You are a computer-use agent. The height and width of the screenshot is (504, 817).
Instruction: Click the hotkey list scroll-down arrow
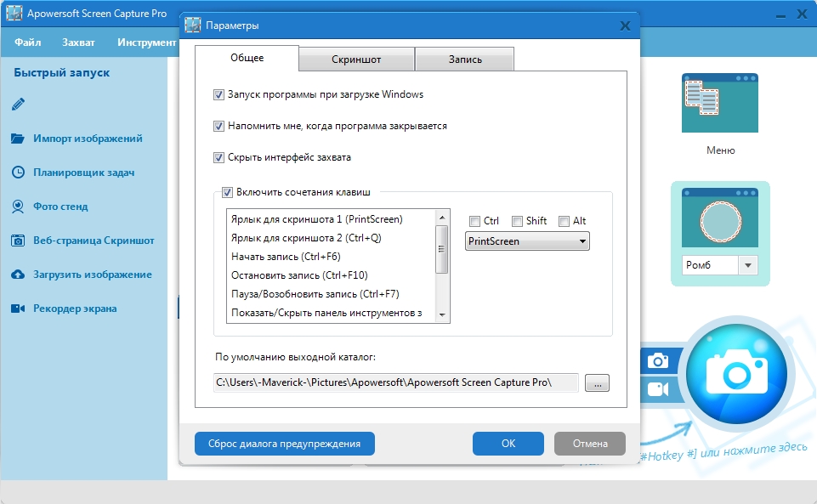(442, 314)
